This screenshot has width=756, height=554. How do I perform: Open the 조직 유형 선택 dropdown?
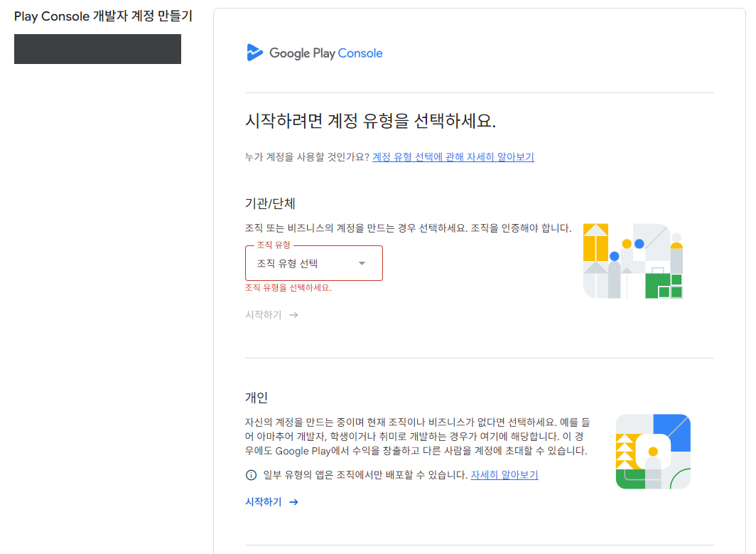(314, 263)
